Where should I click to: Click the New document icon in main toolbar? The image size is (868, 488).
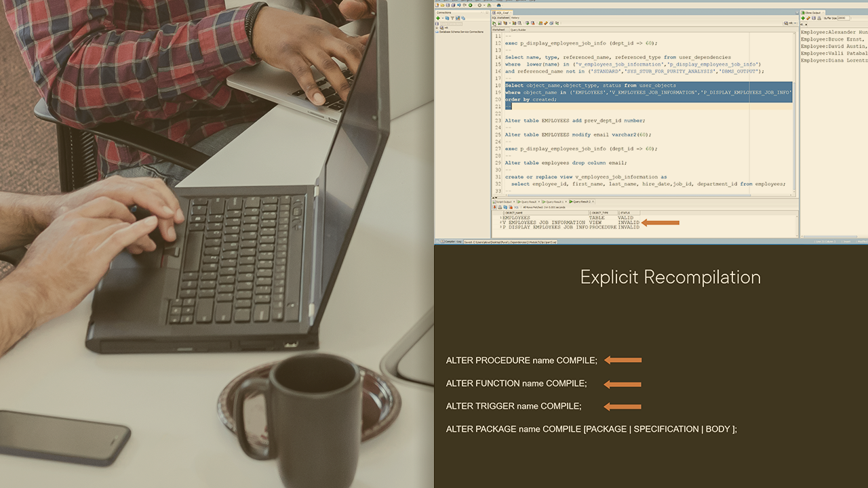(437, 5)
